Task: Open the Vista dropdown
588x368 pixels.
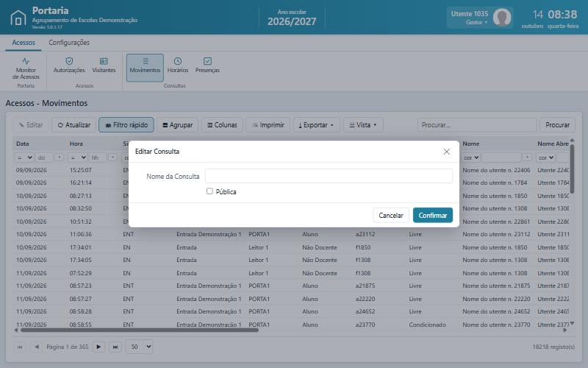Action: 363,125
